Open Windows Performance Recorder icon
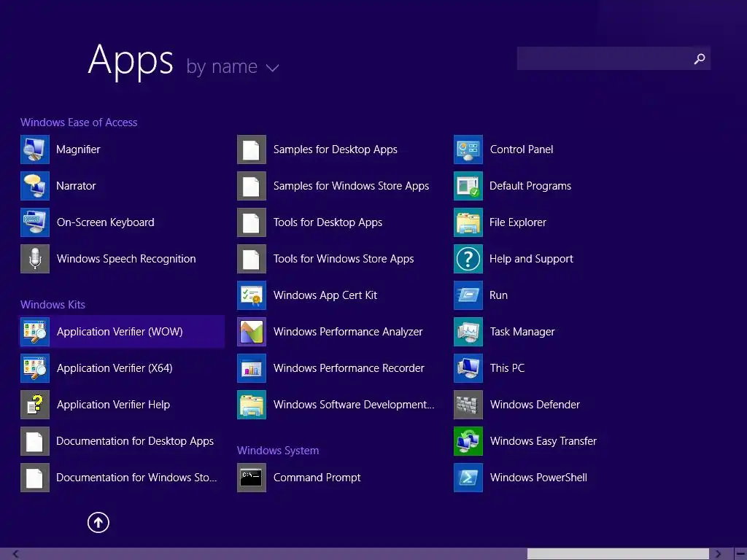 point(252,368)
